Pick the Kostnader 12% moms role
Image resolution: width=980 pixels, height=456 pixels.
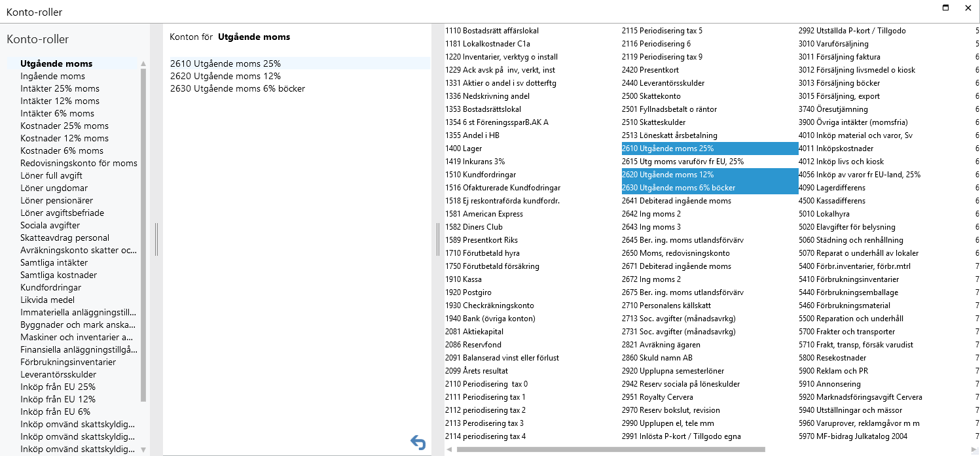pyautogui.click(x=64, y=138)
